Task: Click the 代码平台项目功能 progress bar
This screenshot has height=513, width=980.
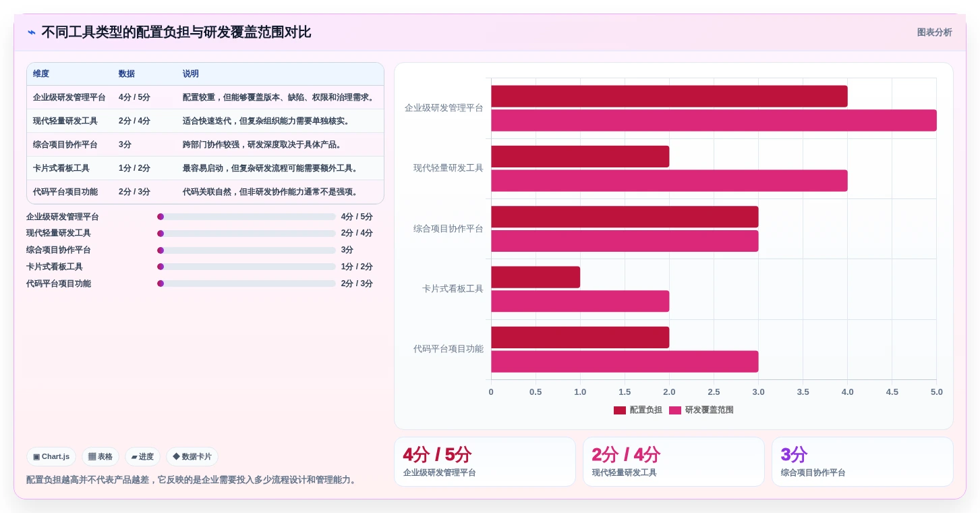Action: 246,283
